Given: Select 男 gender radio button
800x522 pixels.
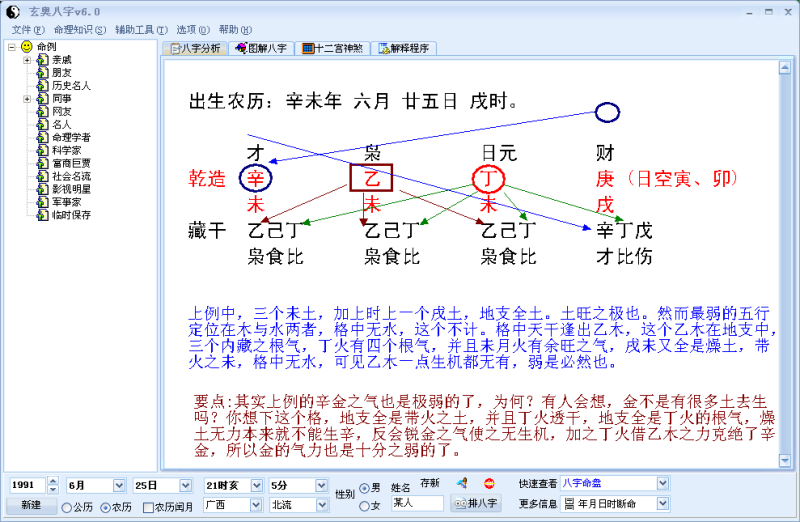Looking at the screenshot, I should 364,488.
